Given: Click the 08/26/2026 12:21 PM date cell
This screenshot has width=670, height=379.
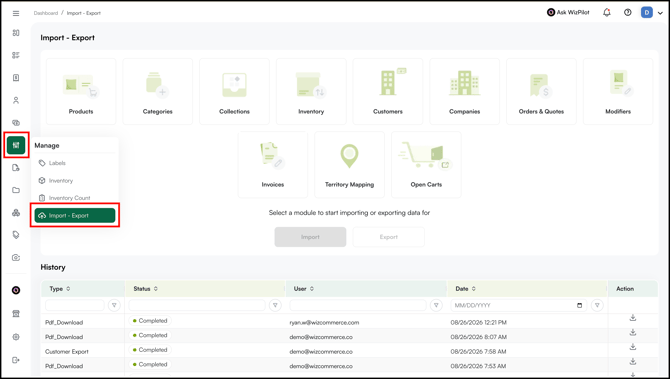Looking at the screenshot, I should click(x=479, y=323).
